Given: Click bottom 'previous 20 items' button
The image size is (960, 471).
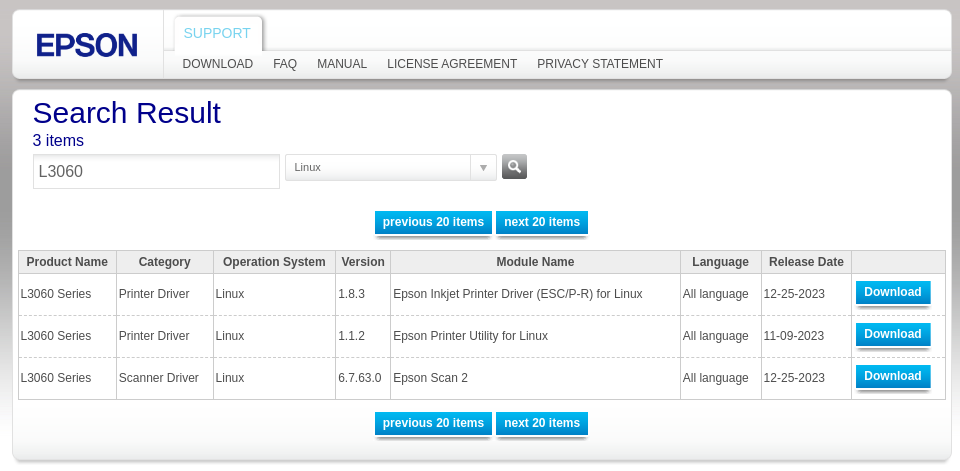Looking at the screenshot, I should (433, 423).
